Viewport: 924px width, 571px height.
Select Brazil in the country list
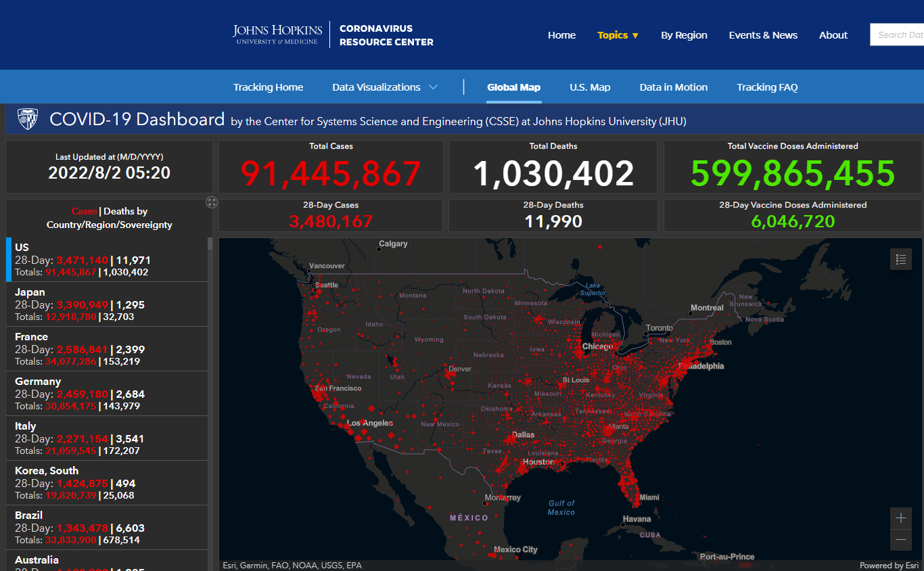(107, 528)
